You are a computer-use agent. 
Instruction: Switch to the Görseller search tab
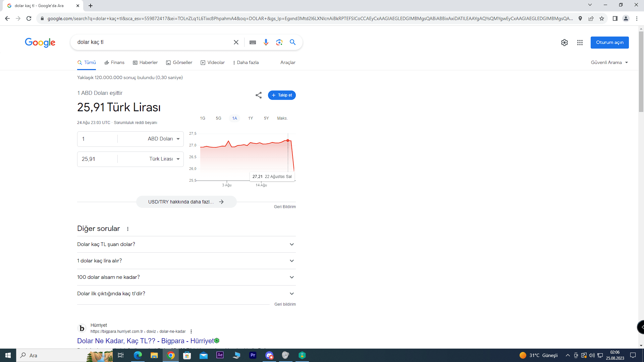click(179, 63)
